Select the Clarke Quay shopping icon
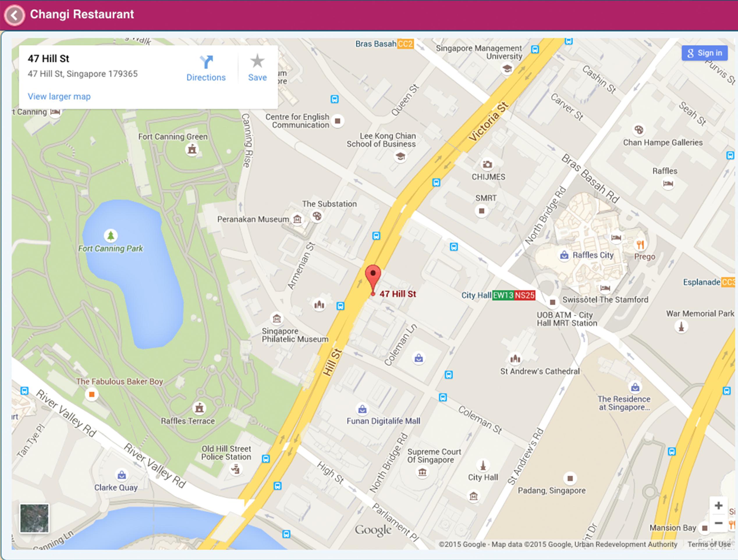The height and width of the screenshot is (560, 738). point(122,474)
